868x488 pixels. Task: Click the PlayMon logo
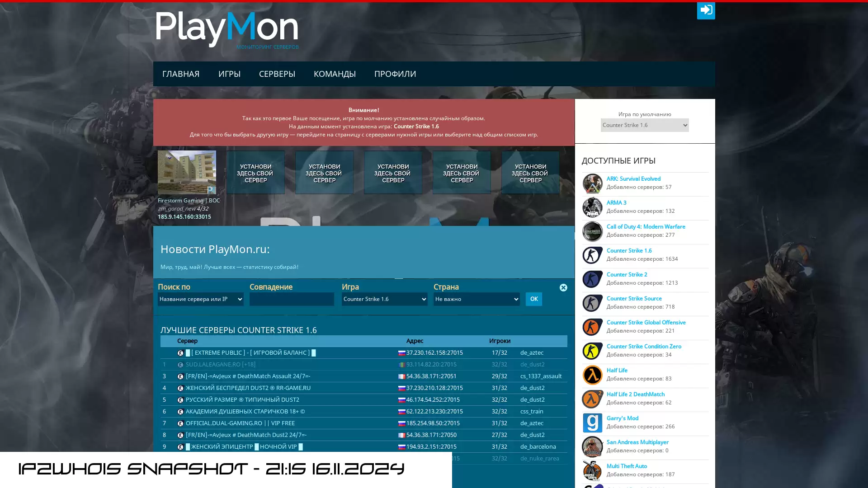(x=227, y=30)
